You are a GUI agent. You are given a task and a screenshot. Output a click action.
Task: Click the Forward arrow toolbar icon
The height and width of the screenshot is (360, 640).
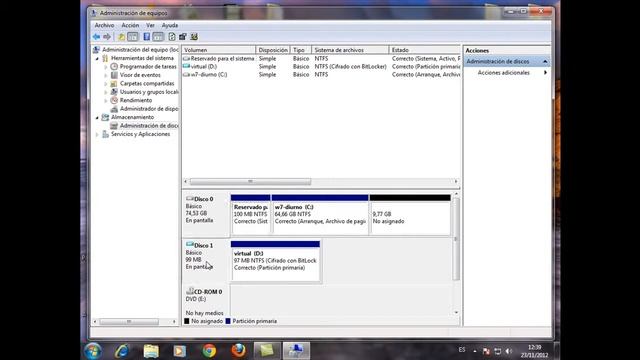pyautogui.click(x=107, y=37)
